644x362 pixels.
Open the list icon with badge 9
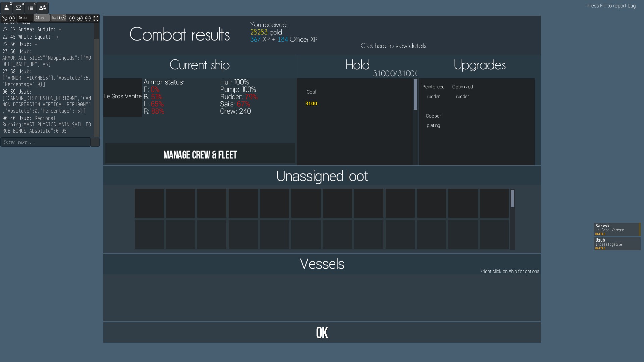tap(31, 8)
